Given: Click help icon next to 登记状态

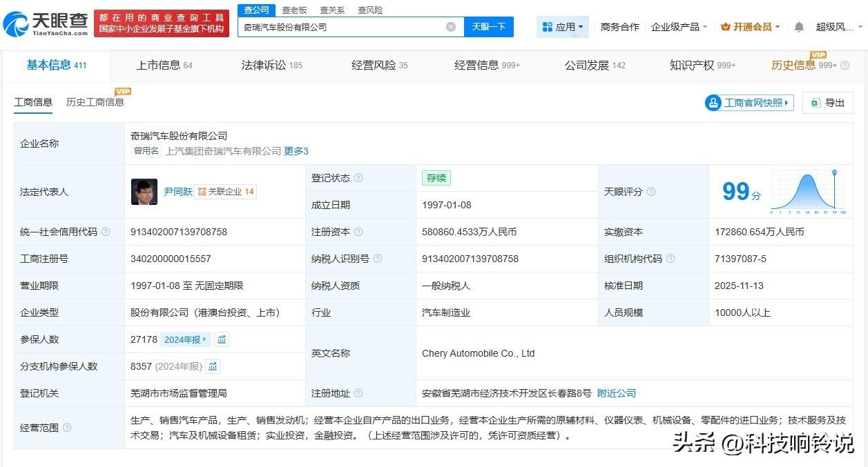Looking at the screenshot, I should point(358,178).
